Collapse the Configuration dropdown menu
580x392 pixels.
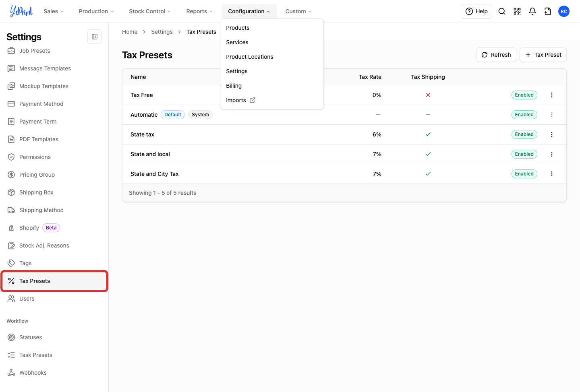pyautogui.click(x=249, y=11)
